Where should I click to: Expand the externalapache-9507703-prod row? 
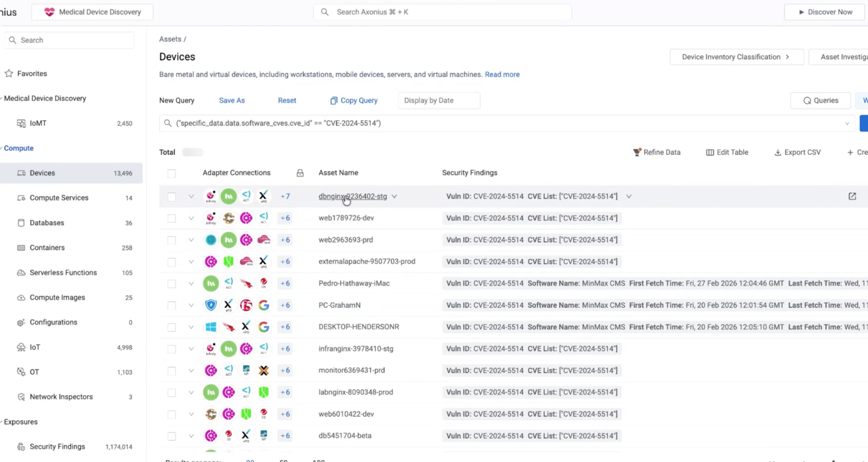(x=191, y=262)
